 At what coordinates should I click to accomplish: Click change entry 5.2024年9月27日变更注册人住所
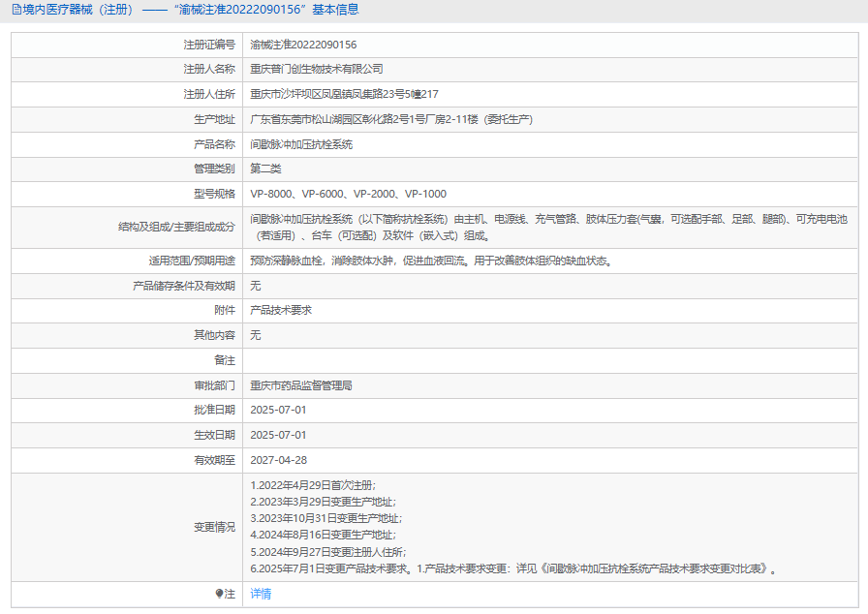point(328,552)
